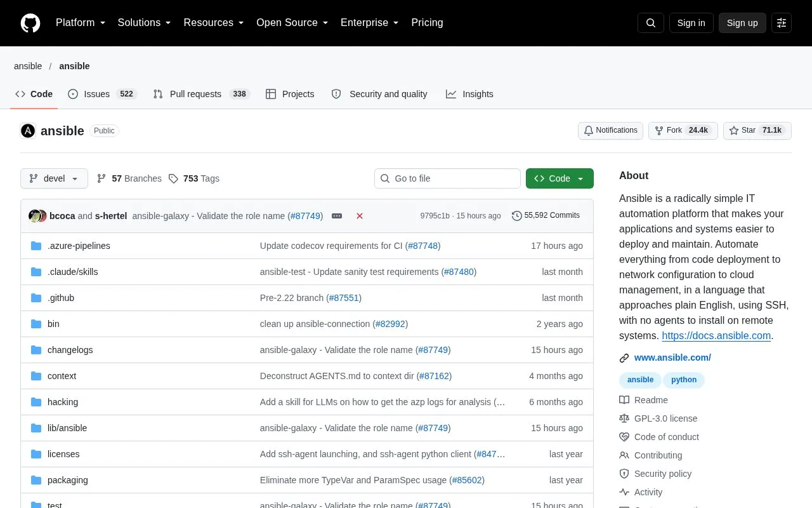This screenshot has width=812, height=508.
Task: Expand the Platform menu
Action: pyautogui.click(x=81, y=23)
